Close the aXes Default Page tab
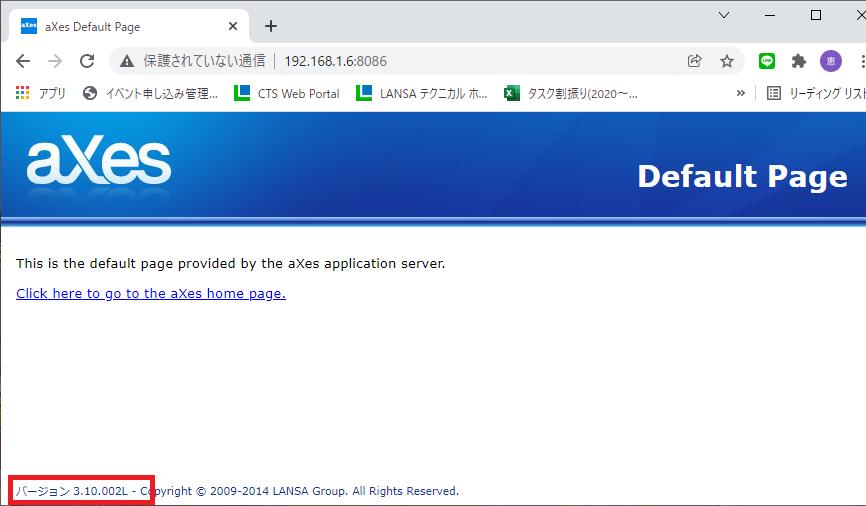866x506 pixels. [233, 26]
